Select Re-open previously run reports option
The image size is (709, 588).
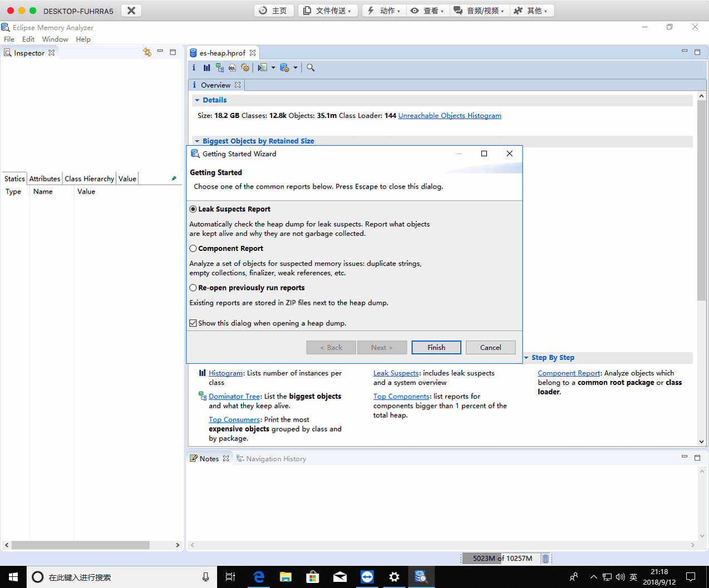click(x=193, y=288)
